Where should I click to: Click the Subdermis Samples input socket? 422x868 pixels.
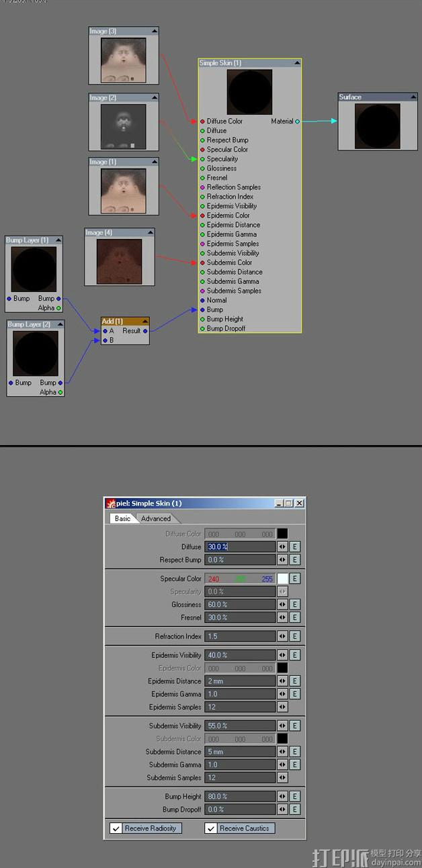point(202,291)
